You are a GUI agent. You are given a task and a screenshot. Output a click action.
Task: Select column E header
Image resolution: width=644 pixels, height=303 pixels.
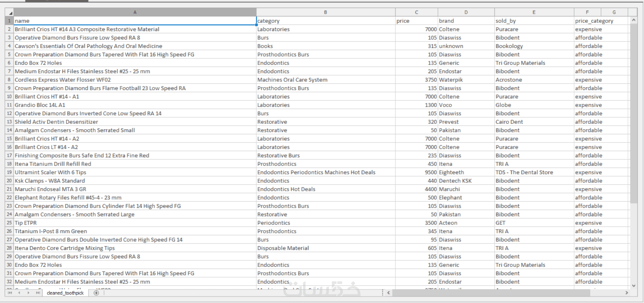click(x=534, y=12)
